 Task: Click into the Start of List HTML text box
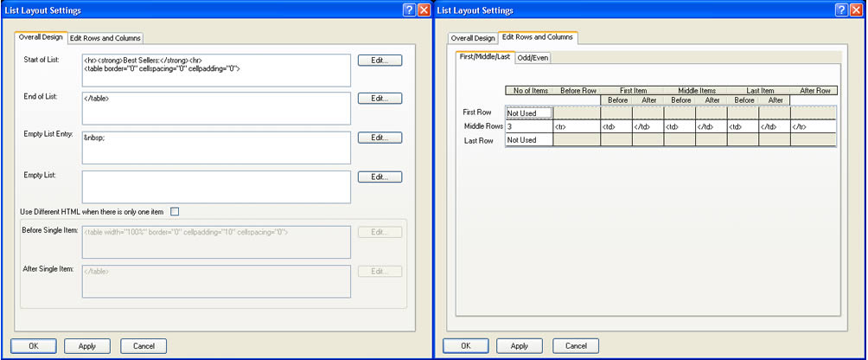pyautogui.click(x=216, y=70)
